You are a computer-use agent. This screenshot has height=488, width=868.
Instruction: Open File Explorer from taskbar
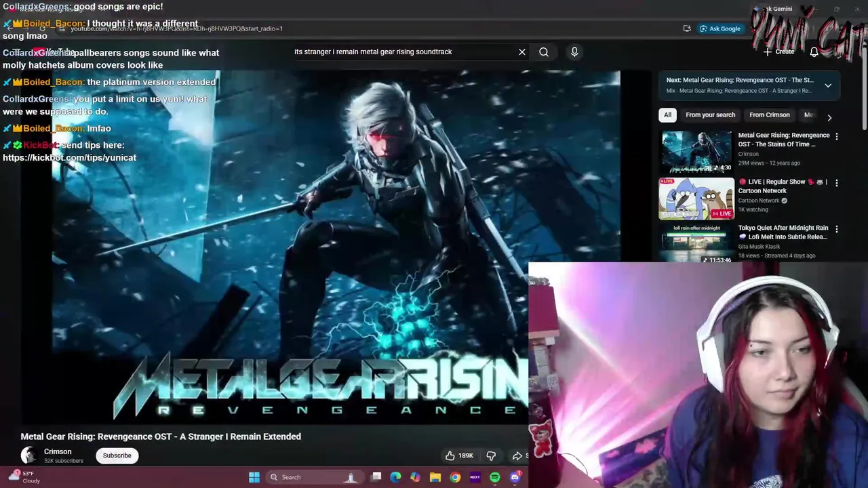435,477
